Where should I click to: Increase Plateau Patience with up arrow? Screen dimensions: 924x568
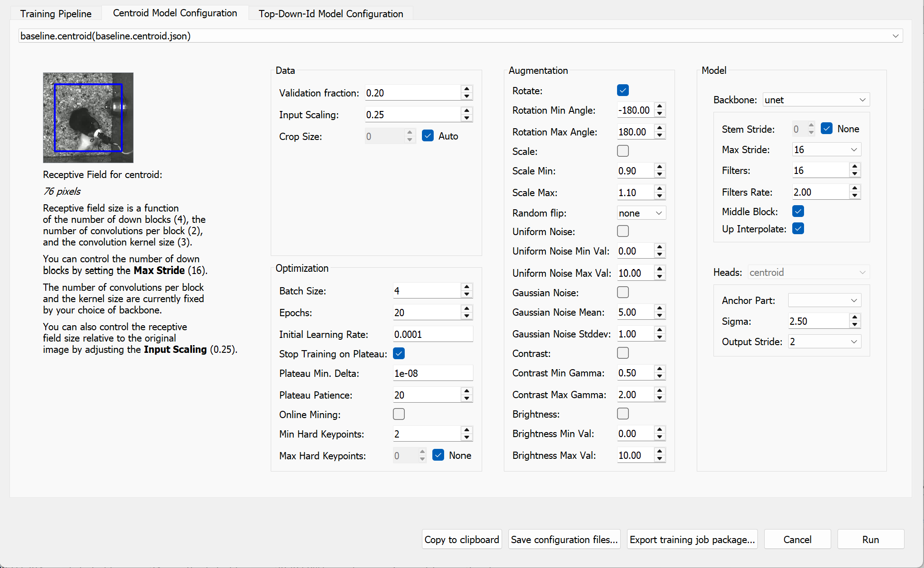[x=467, y=391]
